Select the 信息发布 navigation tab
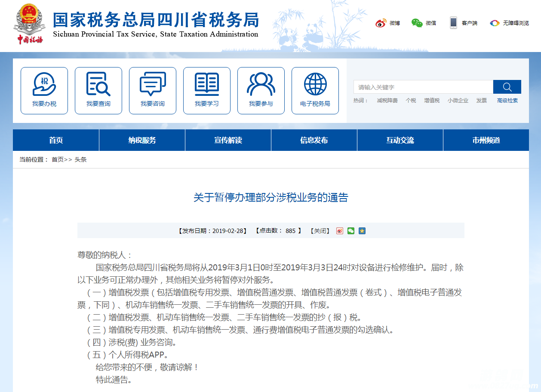The image size is (541, 392). (314, 140)
